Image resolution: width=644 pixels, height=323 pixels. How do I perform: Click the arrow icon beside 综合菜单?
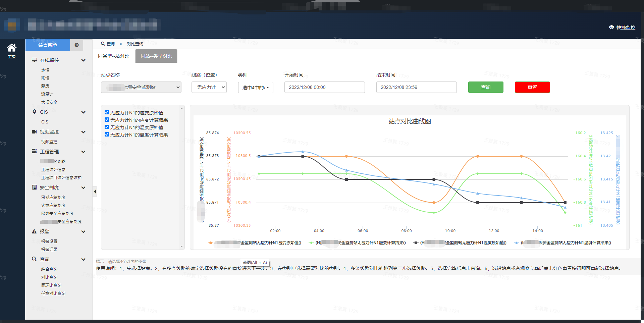tap(77, 45)
